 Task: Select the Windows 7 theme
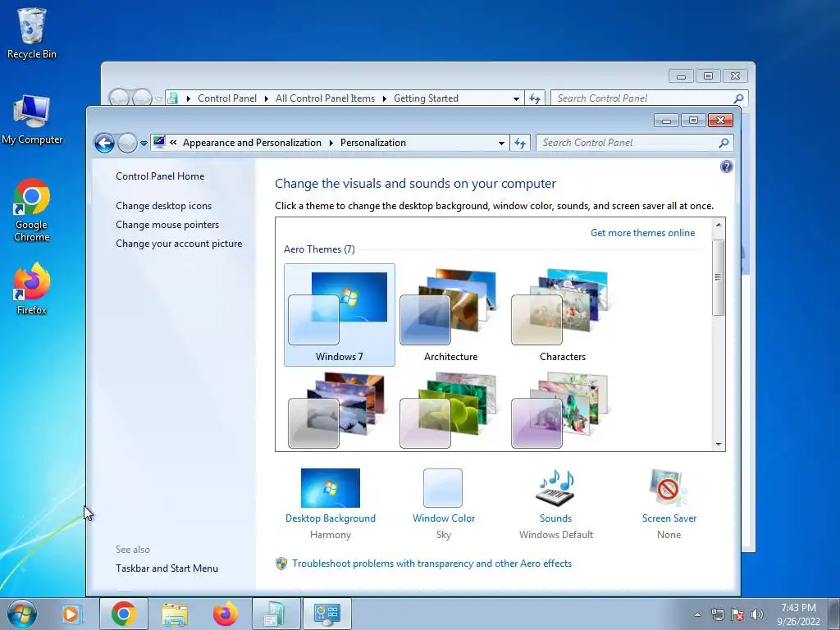point(339,315)
